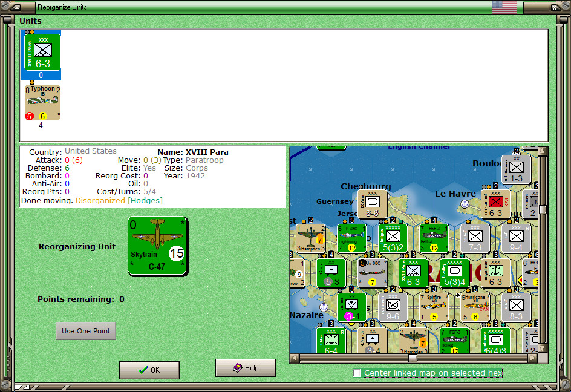Click the window menu icon in title bar
This screenshot has height=392, width=571.
pyautogui.click(x=16, y=7)
